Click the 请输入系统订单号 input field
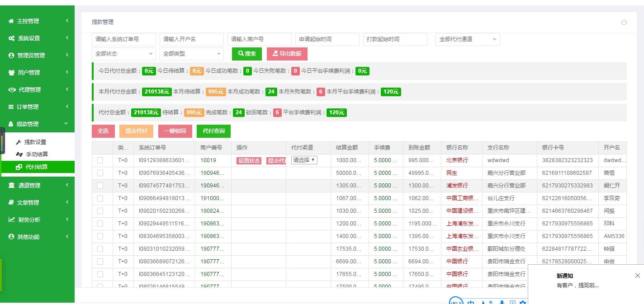644x304 pixels. 123,39
